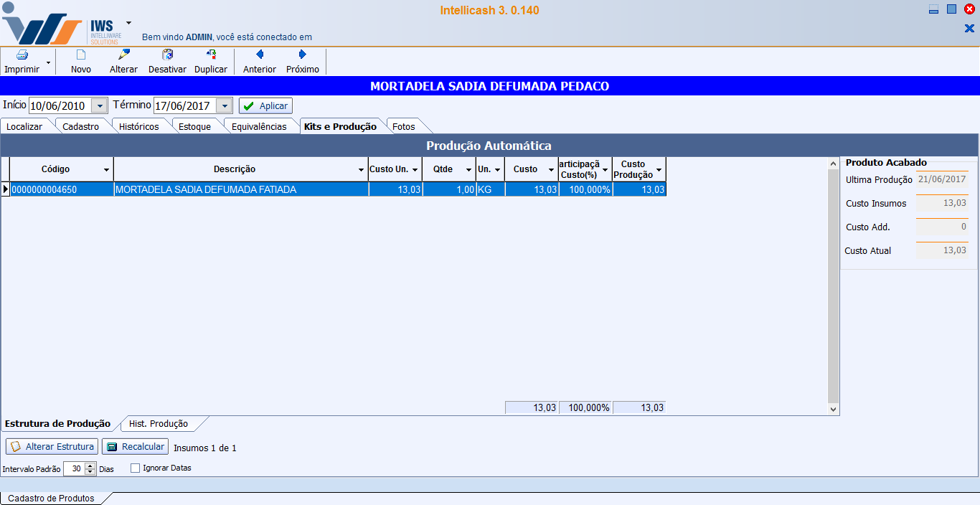Open the Qtde column filter arrow
The height and width of the screenshot is (505, 980).
[x=469, y=170]
